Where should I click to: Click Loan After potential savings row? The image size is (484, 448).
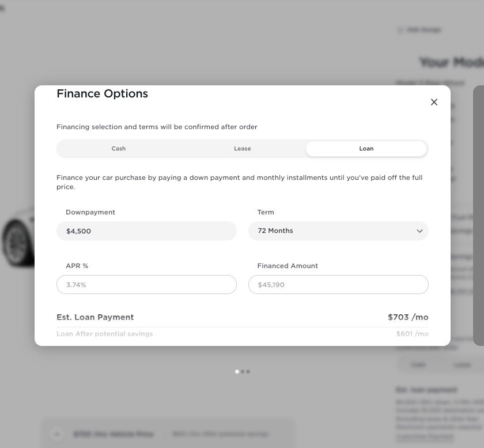(x=243, y=334)
